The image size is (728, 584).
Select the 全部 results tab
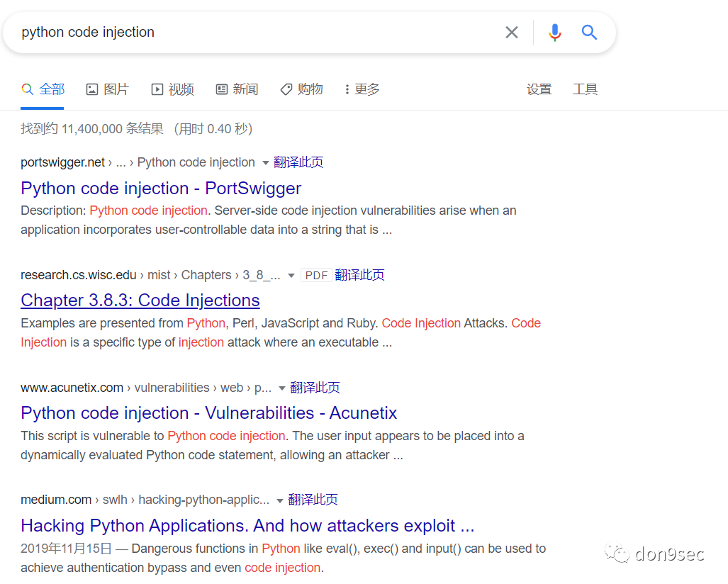click(43, 89)
